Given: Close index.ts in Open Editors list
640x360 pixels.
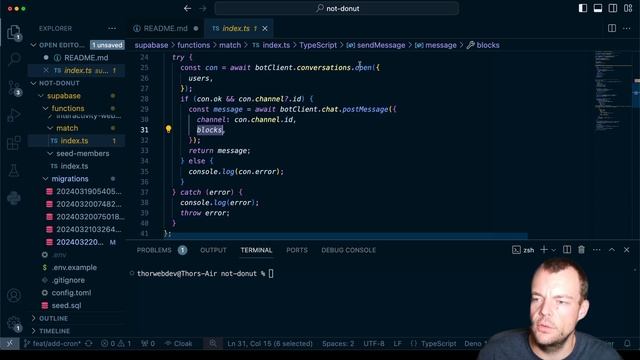Looking at the screenshot, I should (x=46, y=70).
